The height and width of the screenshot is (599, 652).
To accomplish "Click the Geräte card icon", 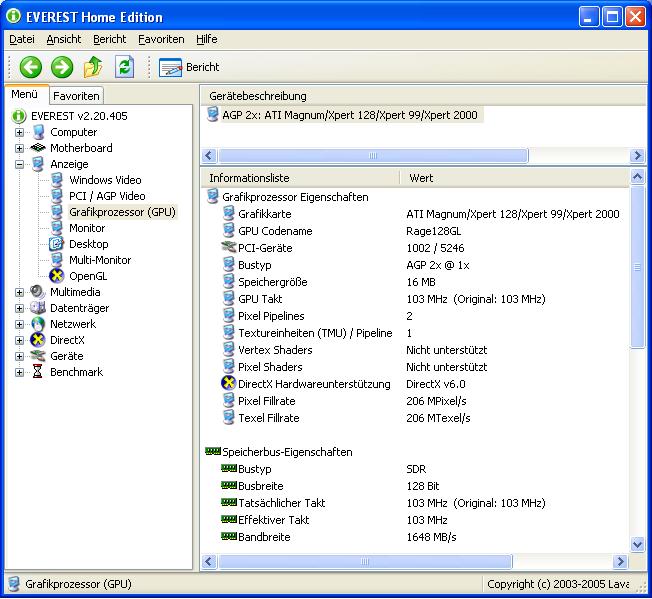I will coord(38,356).
